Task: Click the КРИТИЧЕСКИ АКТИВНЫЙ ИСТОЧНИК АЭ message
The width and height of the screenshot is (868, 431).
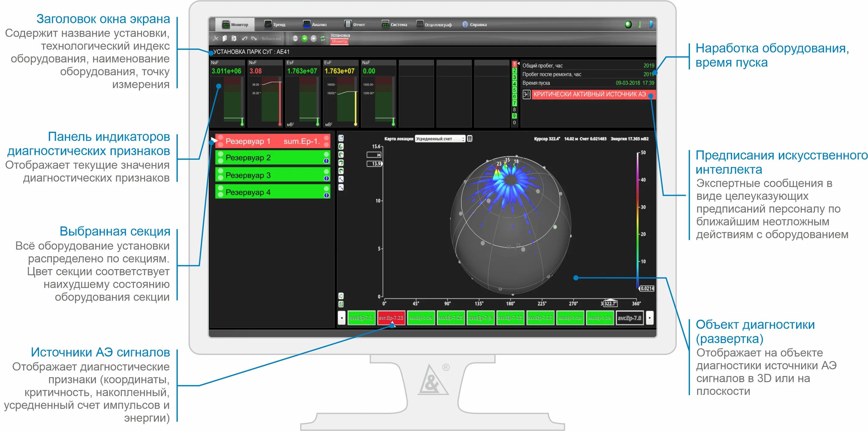Action: click(x=589, y=94)
